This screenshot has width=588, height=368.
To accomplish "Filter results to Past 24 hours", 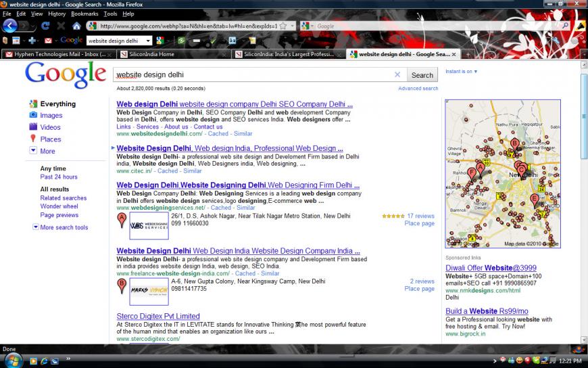I will pyautogui.click(x=59, y=177).
